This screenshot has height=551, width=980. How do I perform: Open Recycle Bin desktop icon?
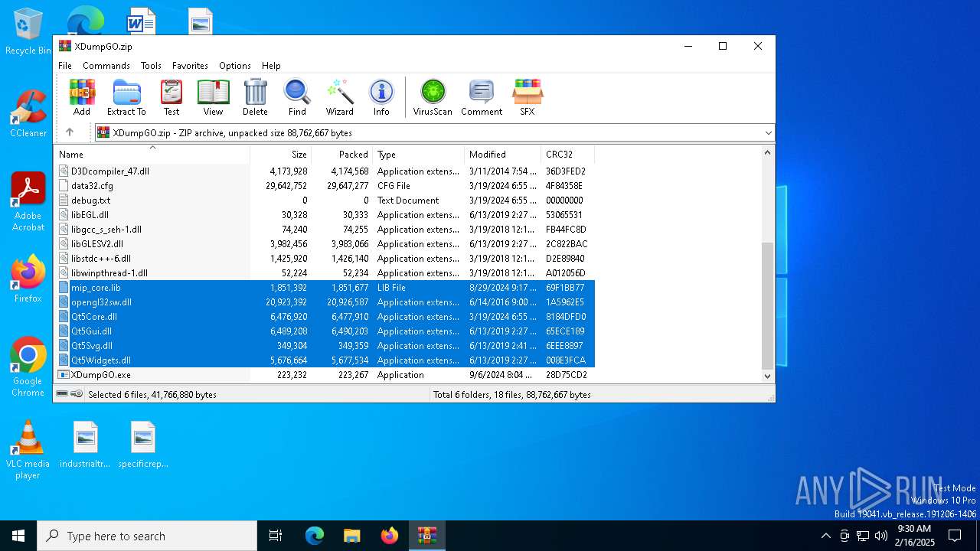[28, 31]
